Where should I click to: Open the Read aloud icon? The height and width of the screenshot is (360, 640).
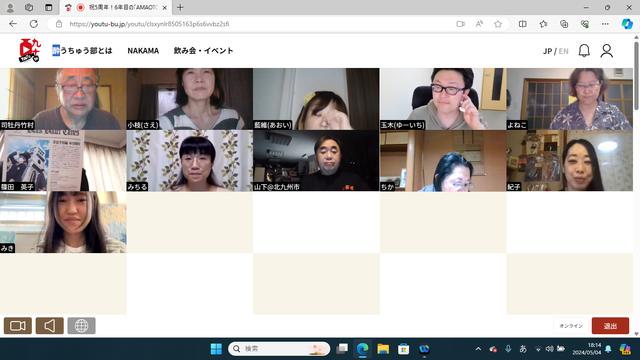(479, 24)
